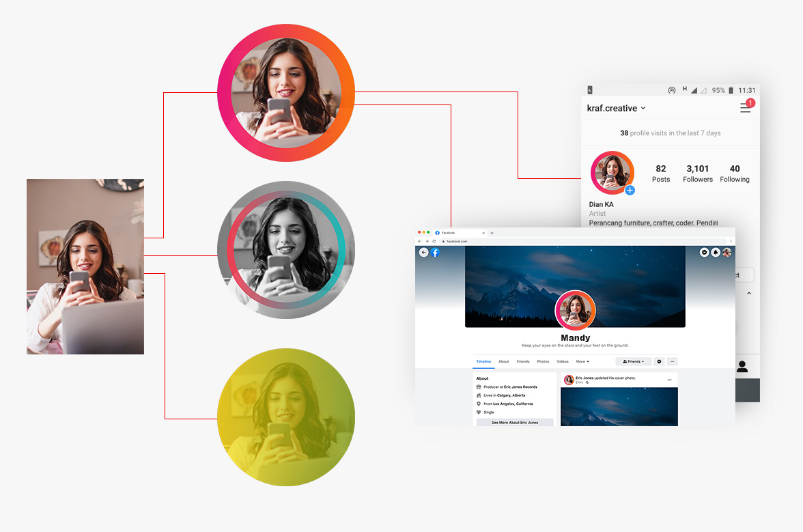Switch to the About profile tab
This screenshot has height=532, width=803.
503,361
